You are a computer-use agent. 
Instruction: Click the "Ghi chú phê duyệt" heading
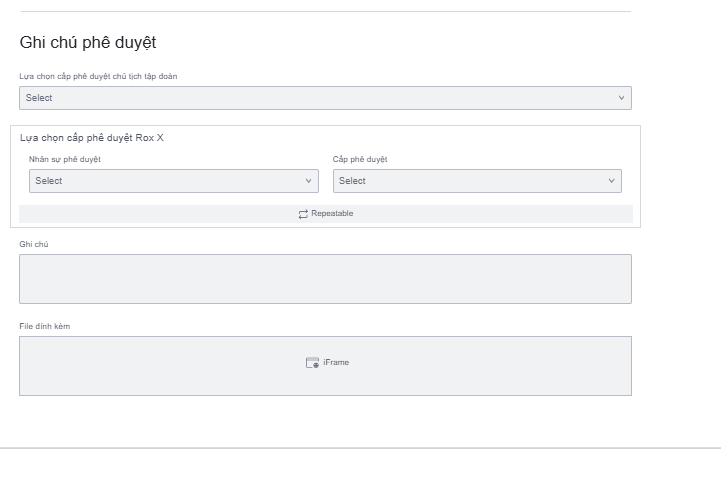coord(88,43)
